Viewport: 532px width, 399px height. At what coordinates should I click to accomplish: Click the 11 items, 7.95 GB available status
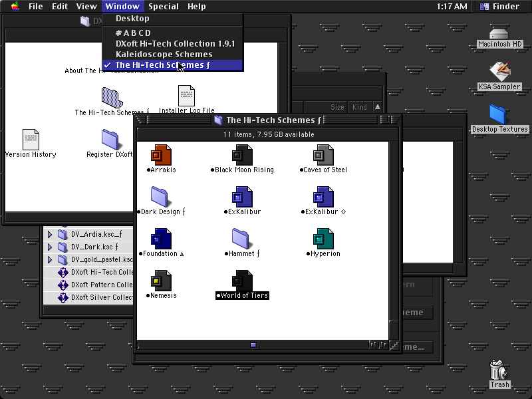coord(269,134)
